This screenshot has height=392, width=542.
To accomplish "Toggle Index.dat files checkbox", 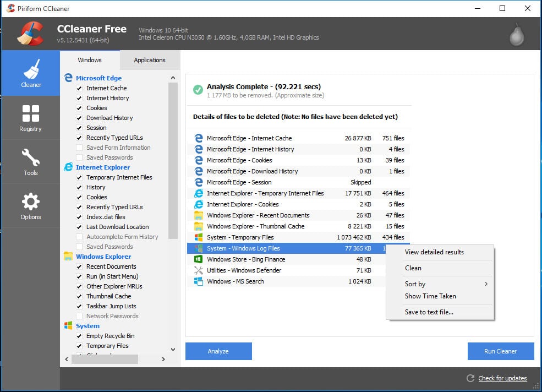I will pos(79,217).
